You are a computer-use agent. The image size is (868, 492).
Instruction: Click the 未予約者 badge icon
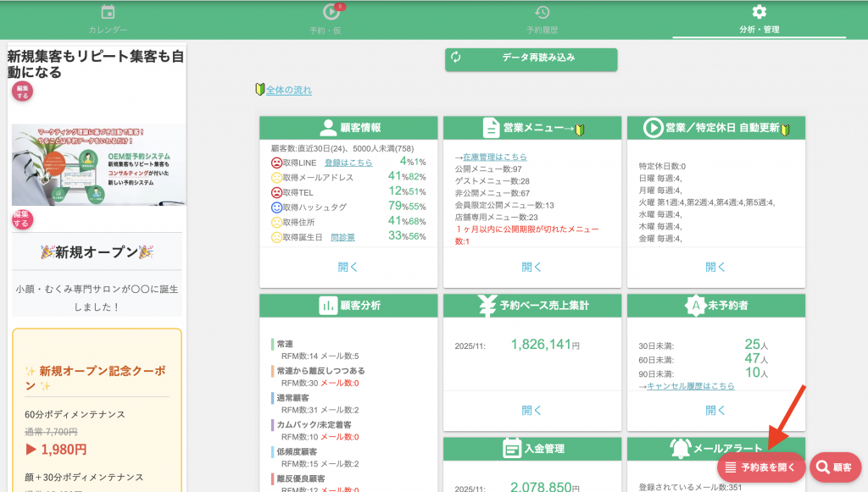click(695, 305)
